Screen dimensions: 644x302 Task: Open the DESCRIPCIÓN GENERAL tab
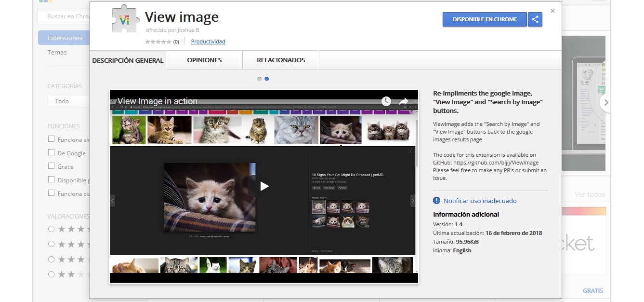[x=128, y=60]
